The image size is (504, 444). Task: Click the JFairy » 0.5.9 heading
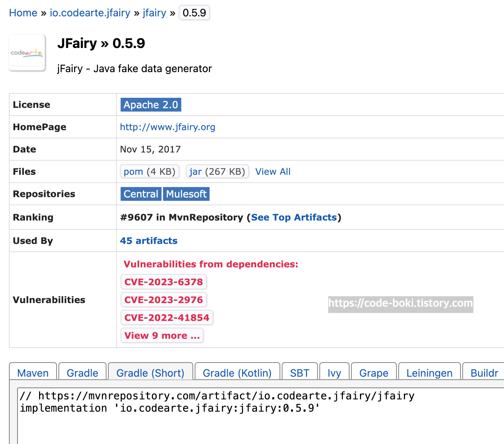[x=101, y=43]
